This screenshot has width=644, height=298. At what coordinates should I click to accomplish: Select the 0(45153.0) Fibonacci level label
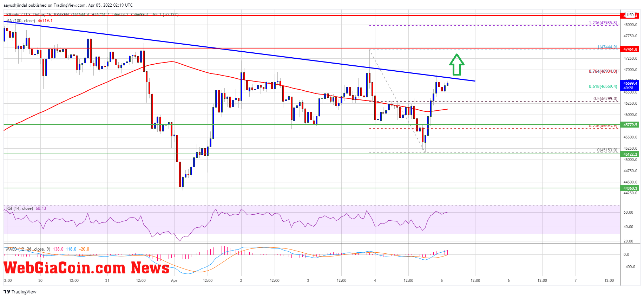click(607, 150)
